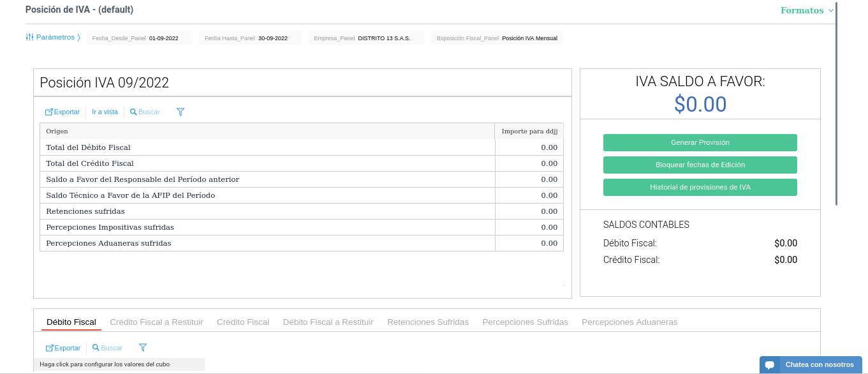Click the Generar Provisión button

point(700,142)
